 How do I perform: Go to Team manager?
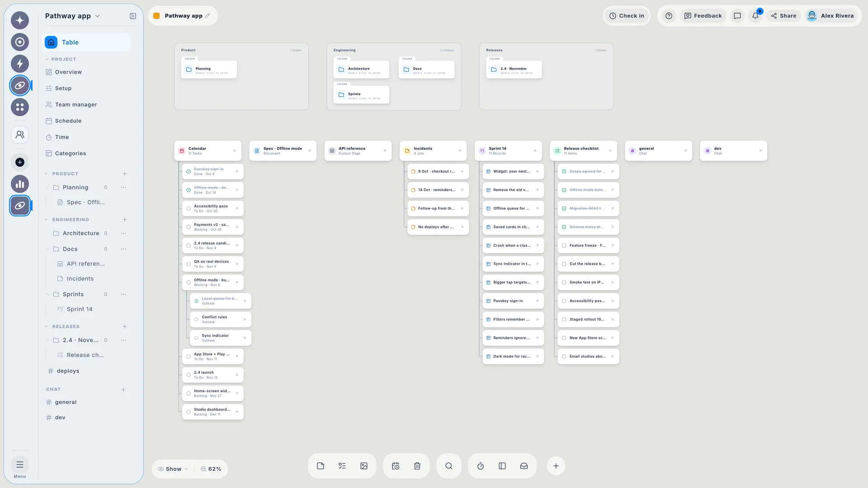click(76, 104)
